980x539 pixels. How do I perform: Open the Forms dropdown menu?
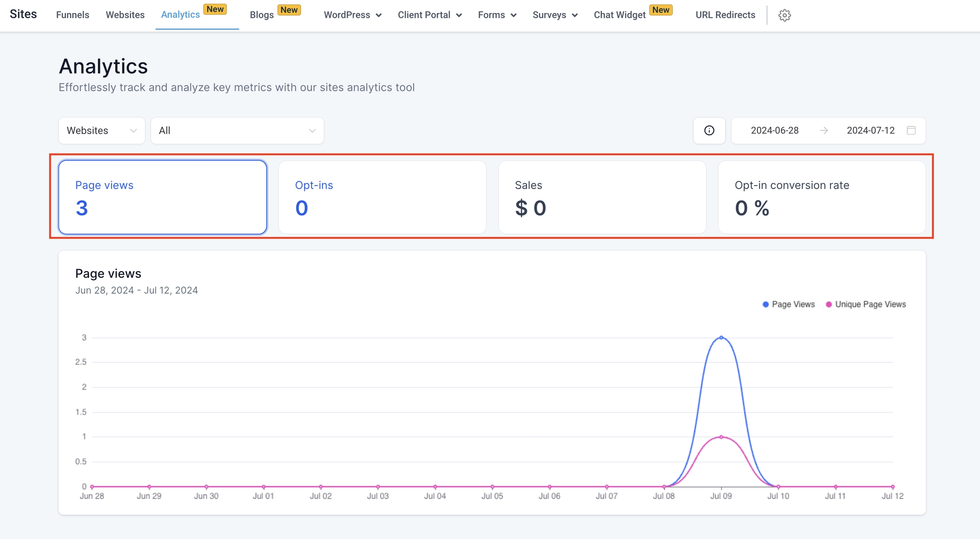[x=497, y=15]
